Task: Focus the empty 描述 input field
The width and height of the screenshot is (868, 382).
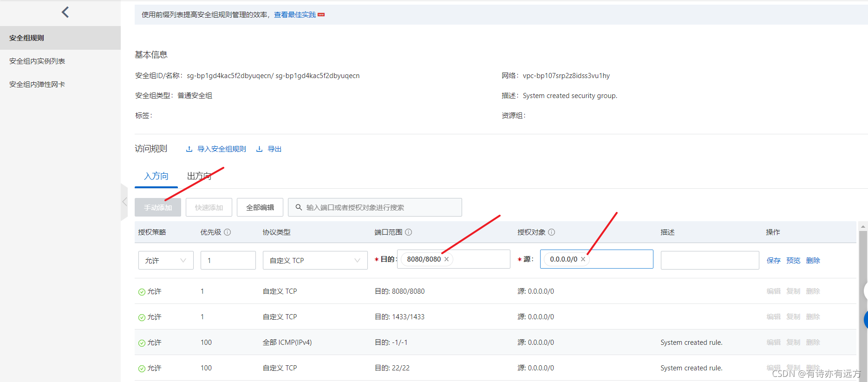Action: click(710, 260)
